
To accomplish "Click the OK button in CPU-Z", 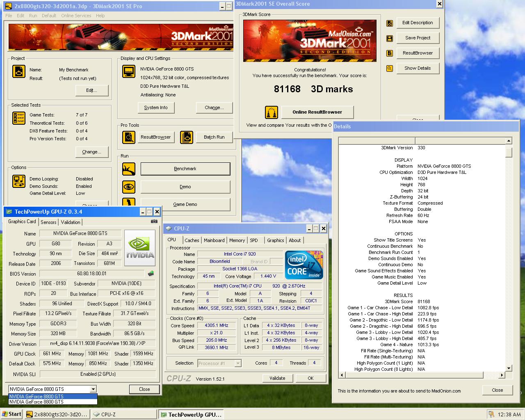I will click(x=310, y=378).
